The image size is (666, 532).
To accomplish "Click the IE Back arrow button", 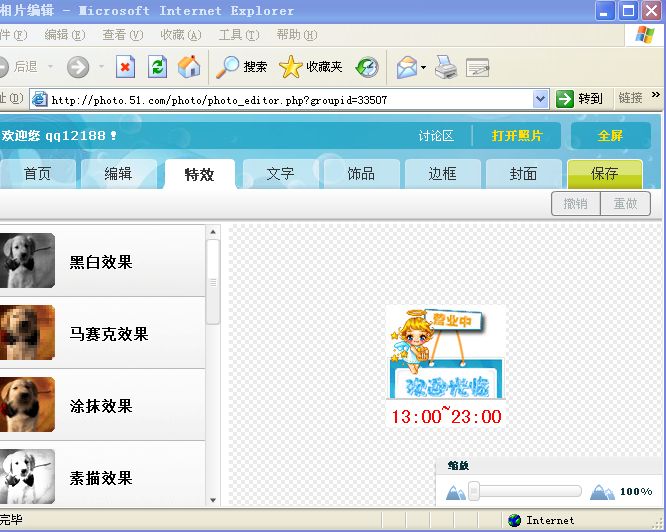I will (x=4, y=67).
